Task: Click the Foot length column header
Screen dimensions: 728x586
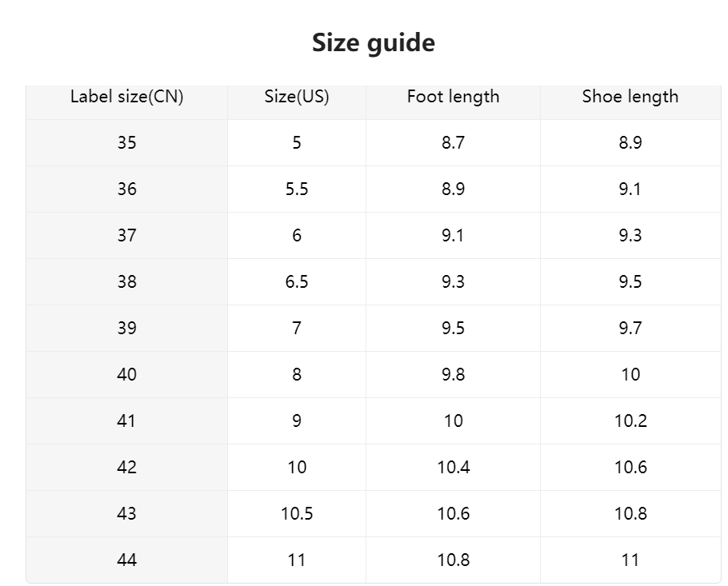Action: click(x=453, y=97)
